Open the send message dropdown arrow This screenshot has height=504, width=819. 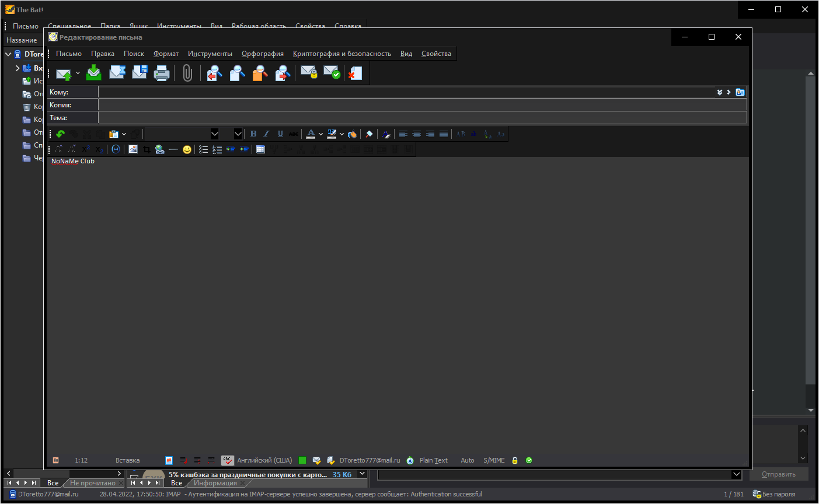tap(78, 73)
